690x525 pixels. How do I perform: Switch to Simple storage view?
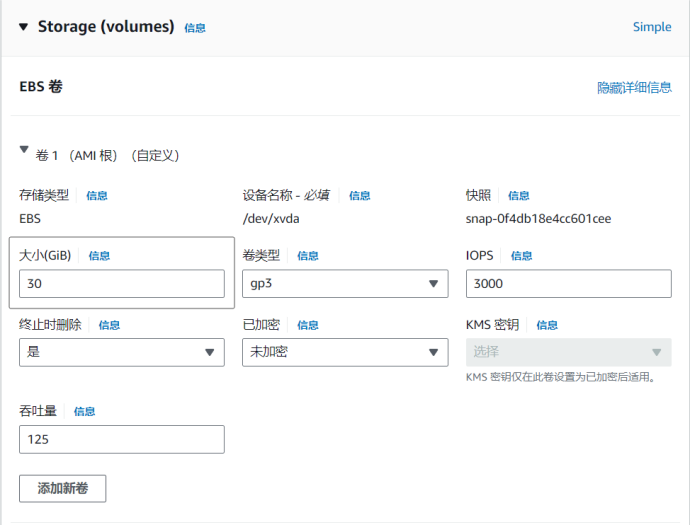(x=652, y=27)
